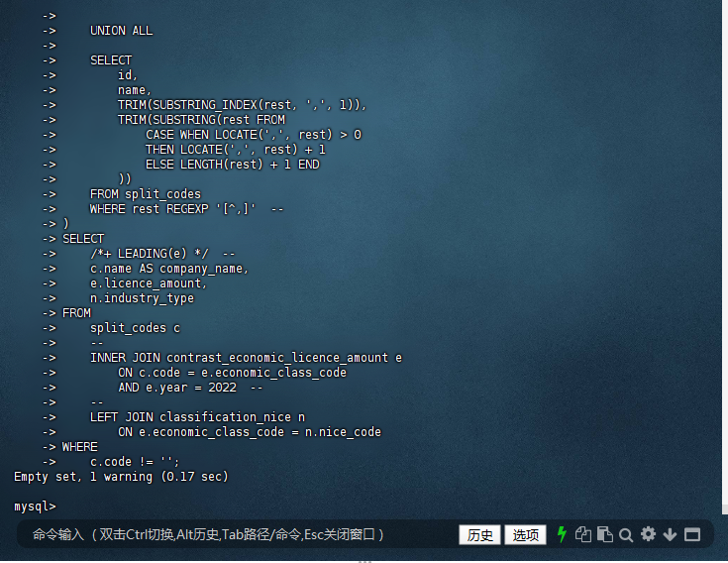Click the mysql> prompt line
Image resolution: width=728 pixels, height=563 pixels.
tap(36, 507)
